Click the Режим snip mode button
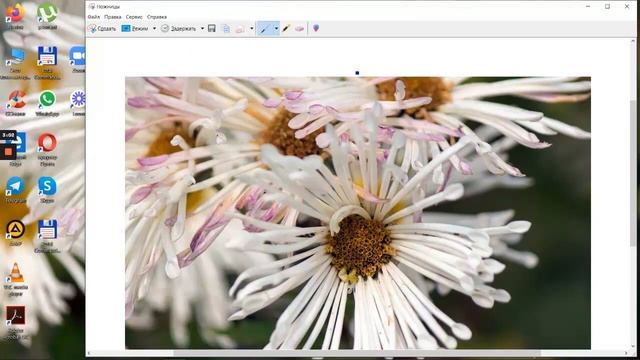The image size is (640, 360). click(136, 28)
